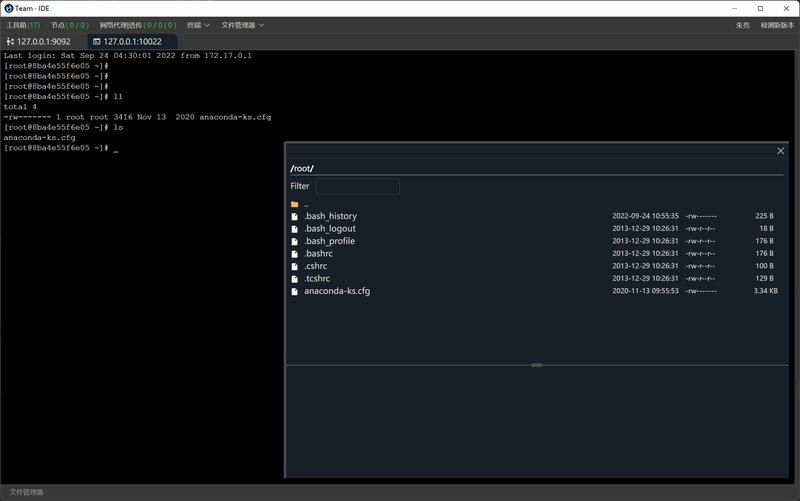Select the .bash_profile file entry
The height and width of the screenshot is (501, 800).
(x=330, y=241)
